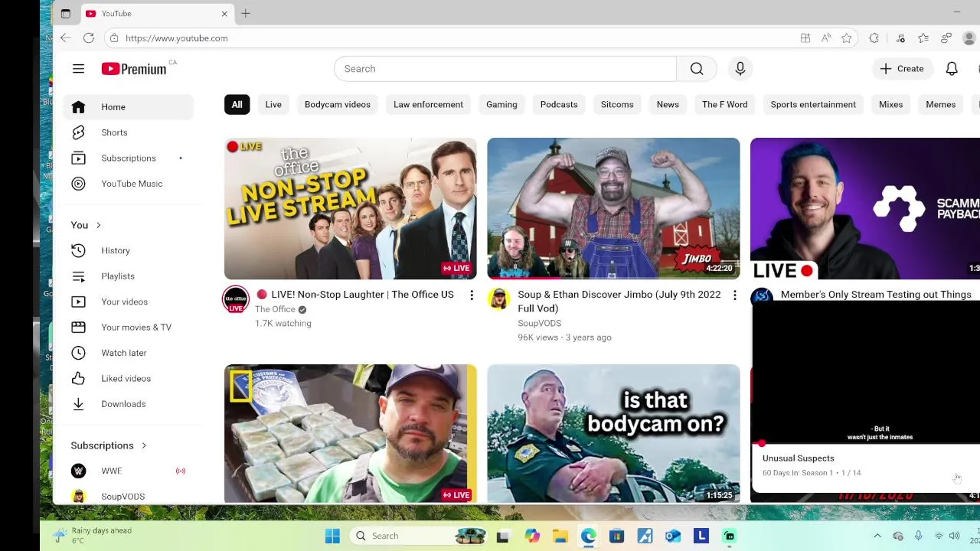
Task: Open SoupVODS subscription in sidebar
Action: click(128, 496)
